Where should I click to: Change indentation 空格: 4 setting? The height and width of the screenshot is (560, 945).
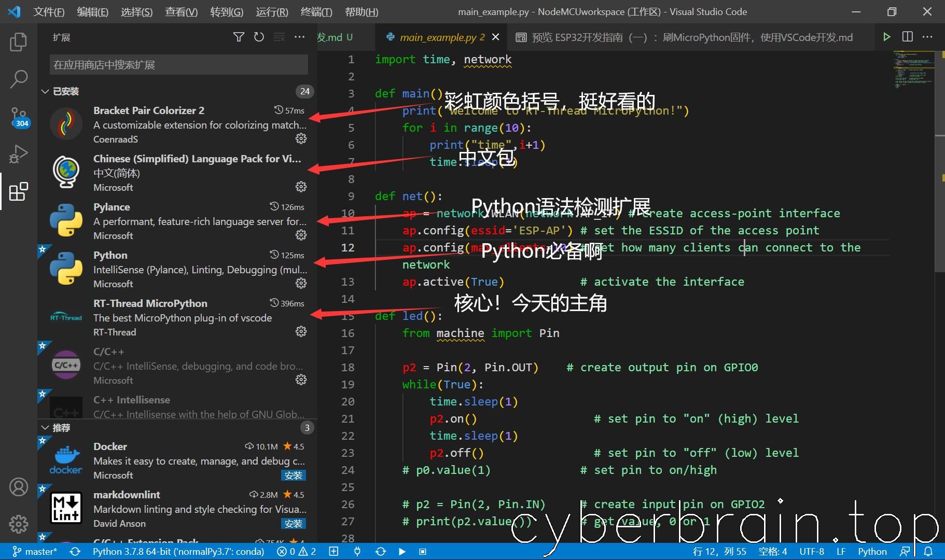point(773,551)
